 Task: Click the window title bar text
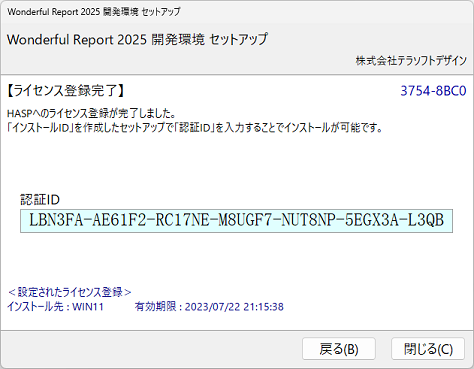94,12
